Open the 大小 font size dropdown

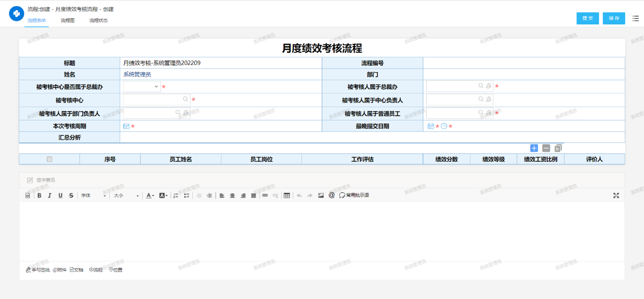tap(126, 195)
